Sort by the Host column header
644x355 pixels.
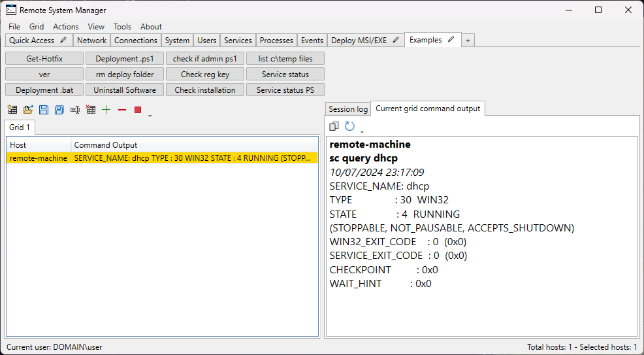[39, 145]
